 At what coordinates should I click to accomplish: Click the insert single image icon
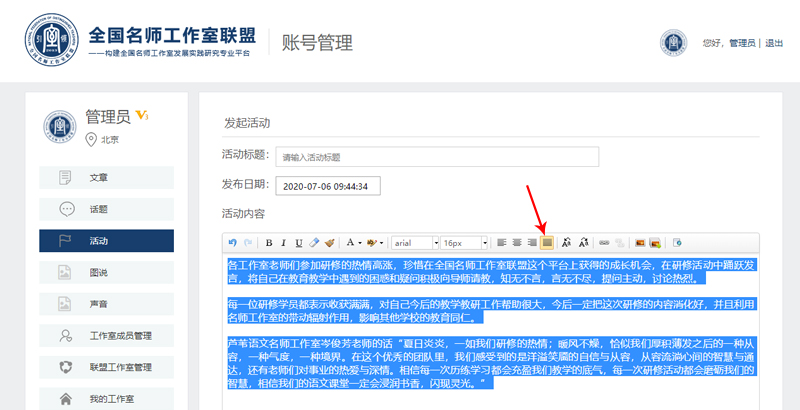click(x=640, y=243)
